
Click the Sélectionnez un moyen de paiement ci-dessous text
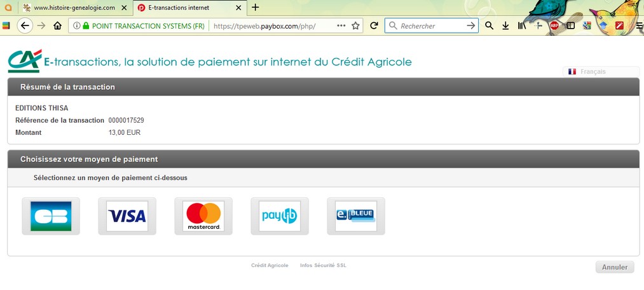pos(111,178)
